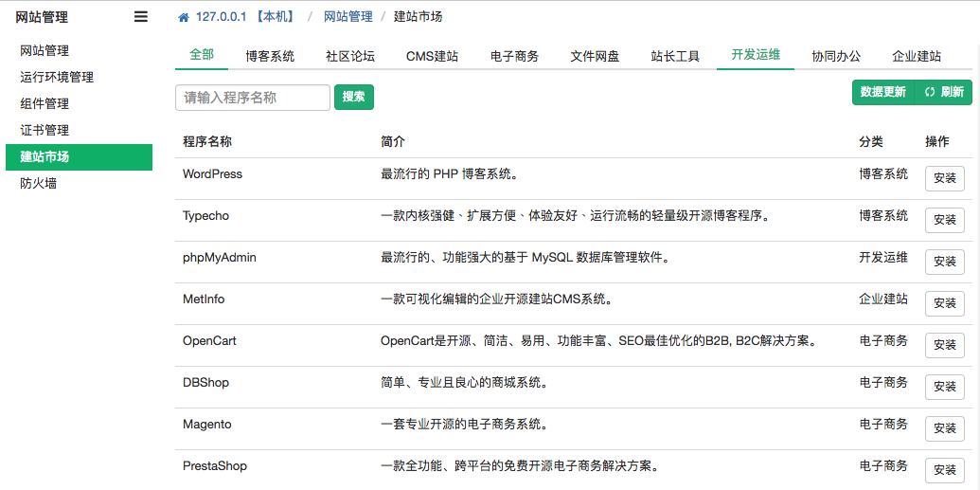Click the install button for Magento
980x490 pixels.
tap(944, 428)
